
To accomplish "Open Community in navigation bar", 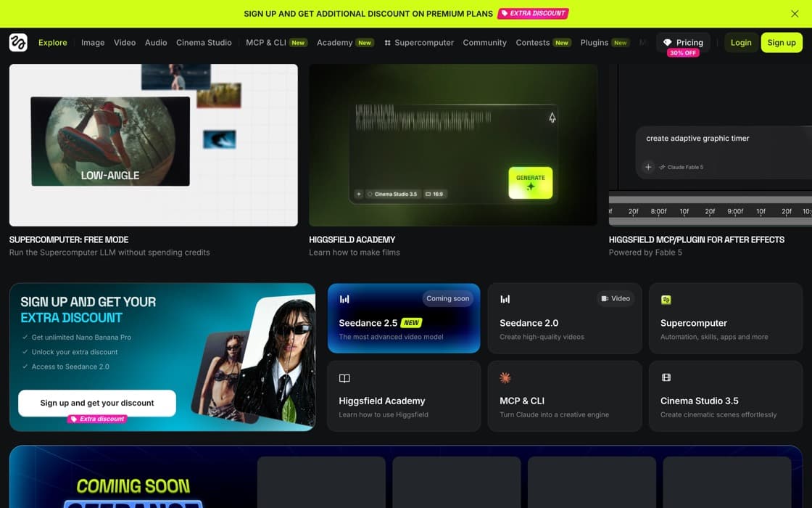I will coord(485,43).
